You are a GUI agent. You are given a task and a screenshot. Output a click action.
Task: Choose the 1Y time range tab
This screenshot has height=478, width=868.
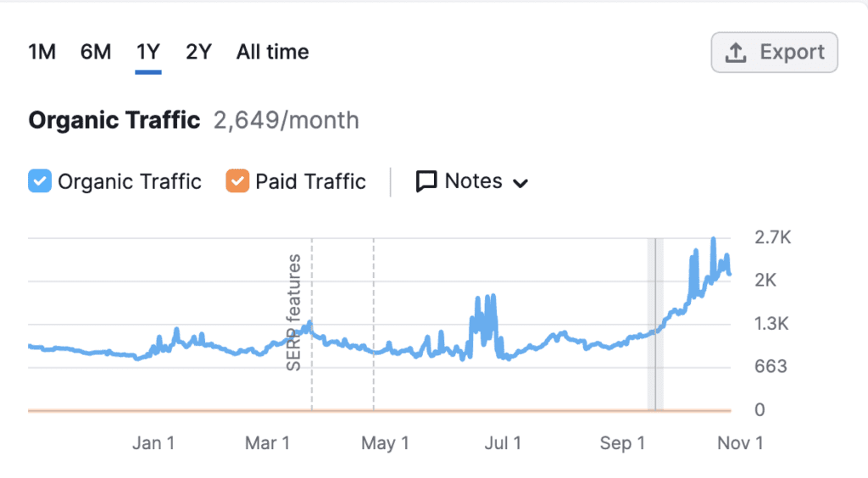(x=148, y=53)
